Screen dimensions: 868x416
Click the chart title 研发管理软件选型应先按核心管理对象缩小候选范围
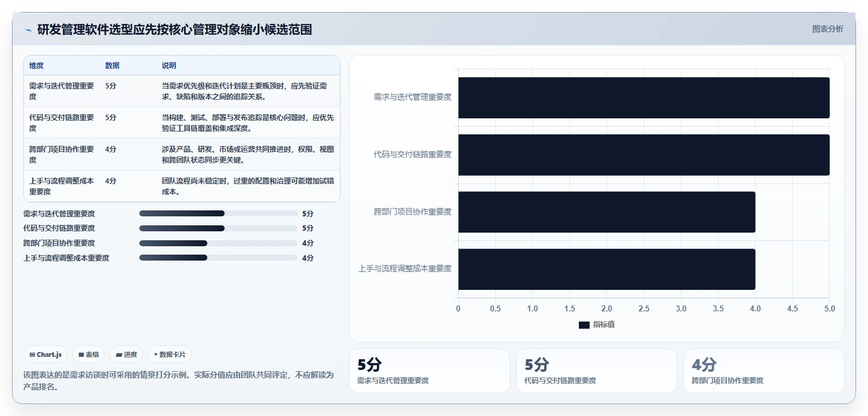(174, 30)
